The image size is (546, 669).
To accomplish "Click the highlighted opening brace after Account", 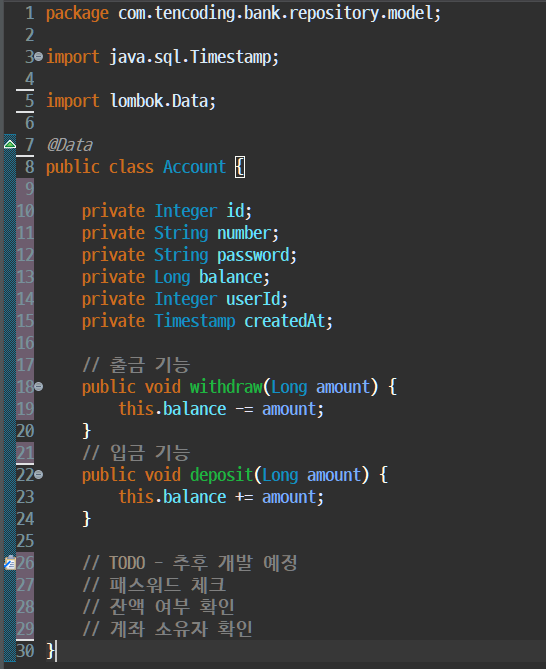I will point(240,167).
